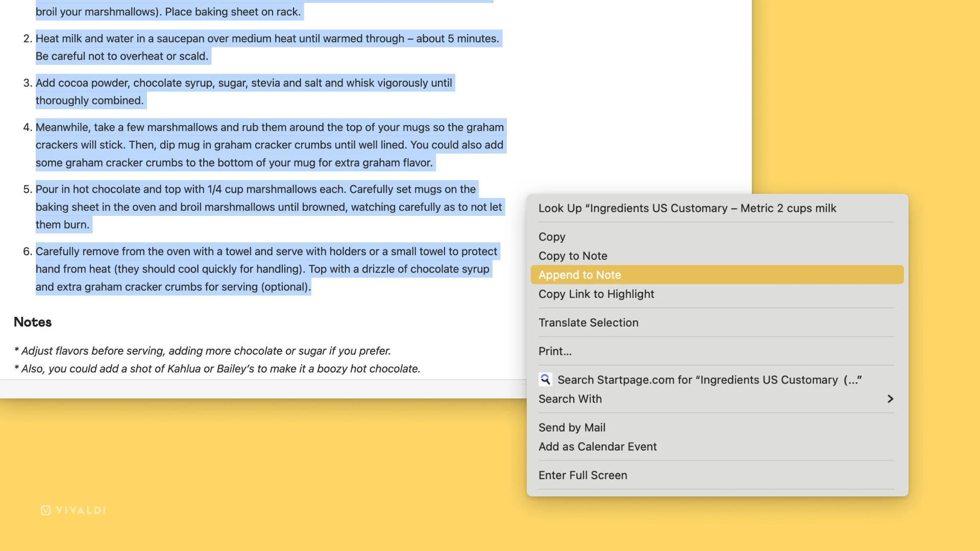Click step 6 text about removing from oven
The image size is (980, 551).
pos(265,252)
